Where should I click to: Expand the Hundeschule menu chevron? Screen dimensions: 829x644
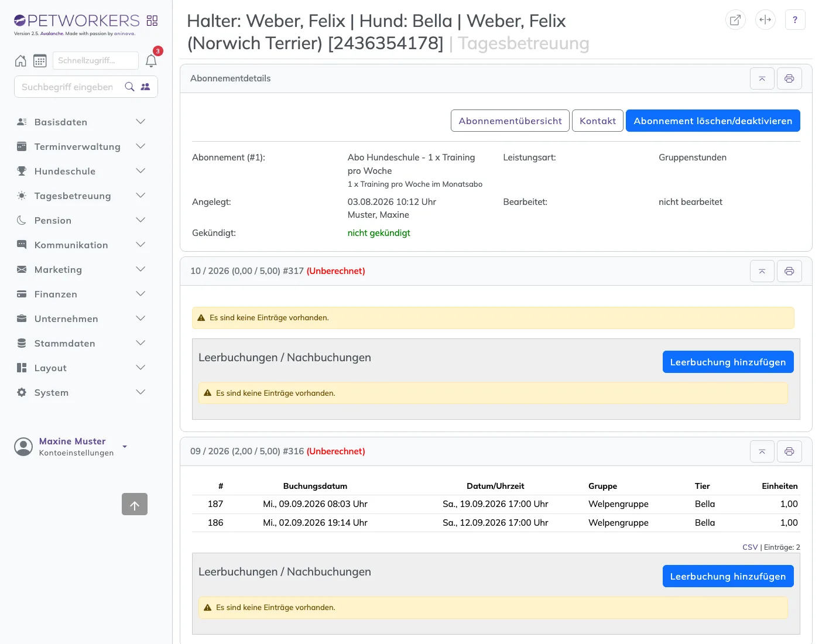pyautogui.click(x=141, y=171)
